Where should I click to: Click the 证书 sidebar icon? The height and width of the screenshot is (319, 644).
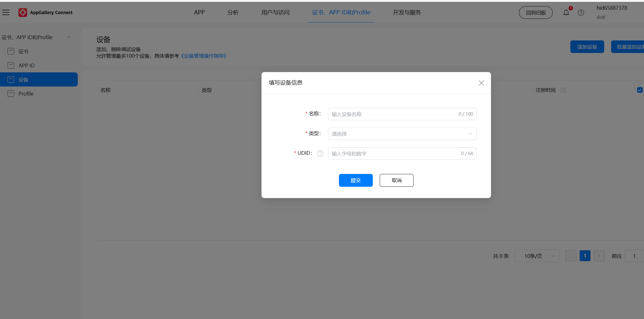(11, 51)
